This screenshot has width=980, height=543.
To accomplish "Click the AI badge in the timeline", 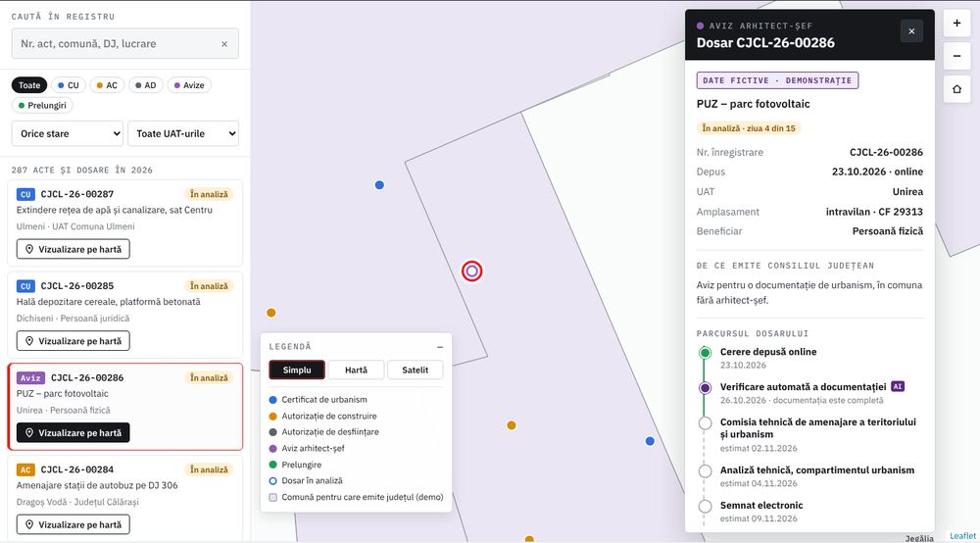I will (898, 387).
